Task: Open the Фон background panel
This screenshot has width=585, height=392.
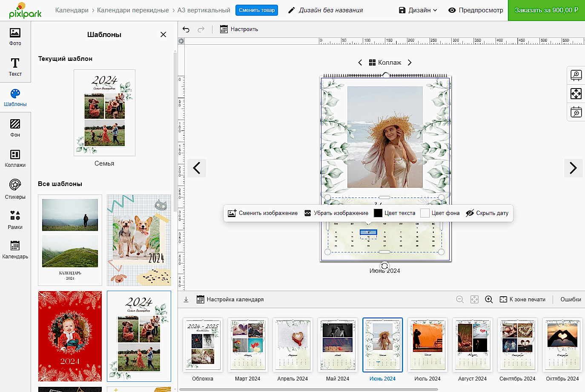Action: (15, 128)
